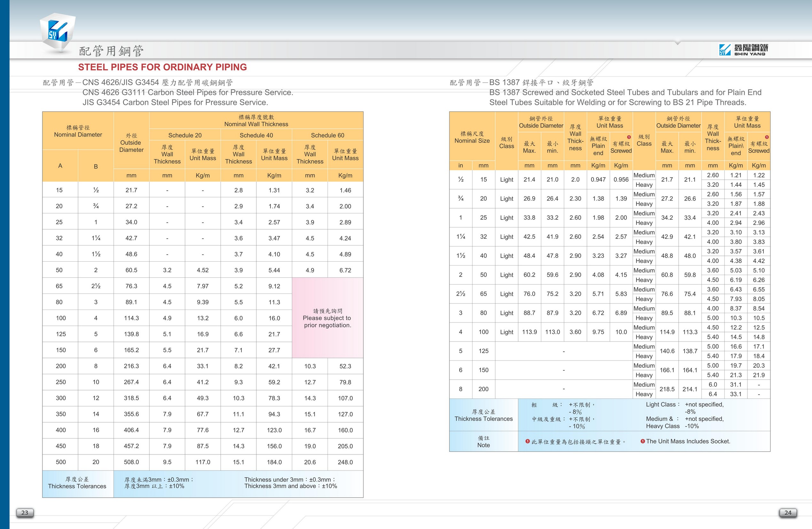Click the Outside Diameter header in left table
The height and width of the screenshot is (529, 812).
coord(131,143)
